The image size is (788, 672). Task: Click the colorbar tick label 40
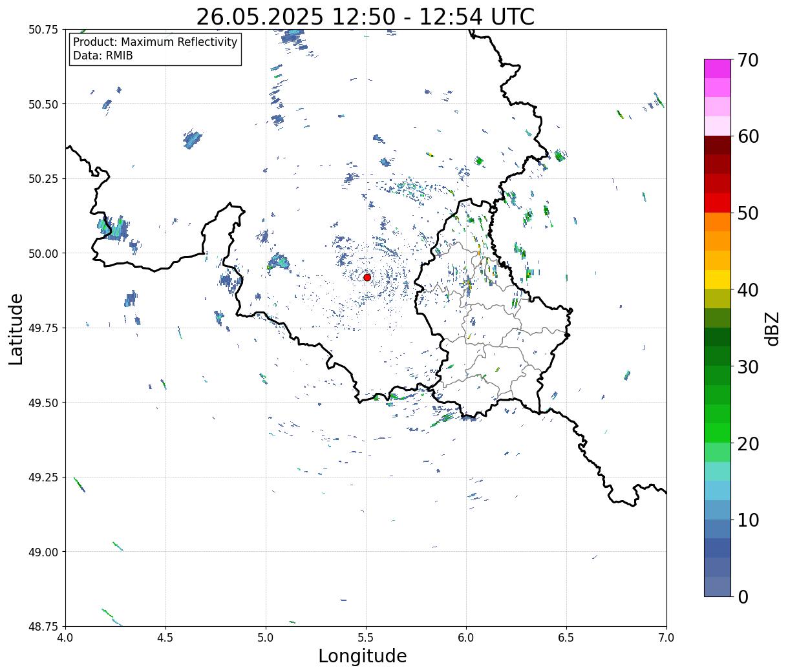click(749, 290)
